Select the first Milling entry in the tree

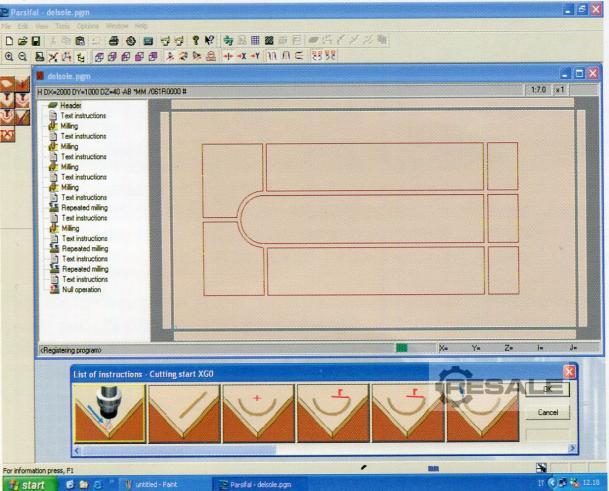69,126
